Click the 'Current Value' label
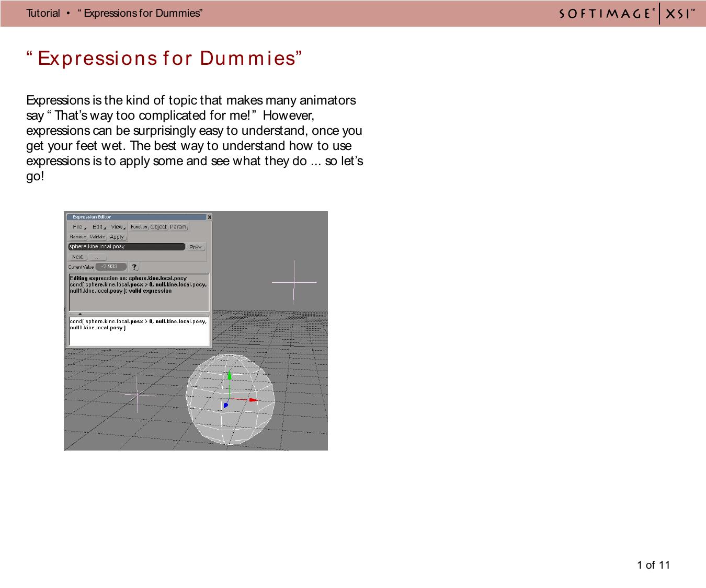Viewport: 706px width, 588px height. [x=81, y=267]
